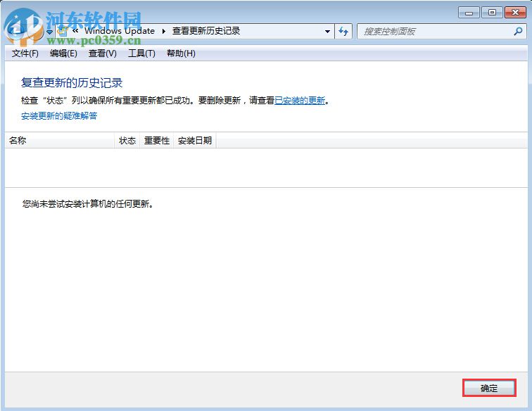The image size is (532, 411).
Task: Open the recent pages dropdown arrow
Action: pos(49,32)
